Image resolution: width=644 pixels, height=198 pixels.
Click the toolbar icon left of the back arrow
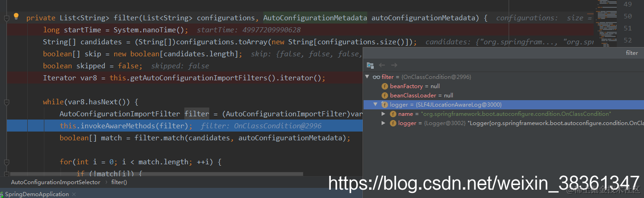pyautogui.click(x=370, y=66)
